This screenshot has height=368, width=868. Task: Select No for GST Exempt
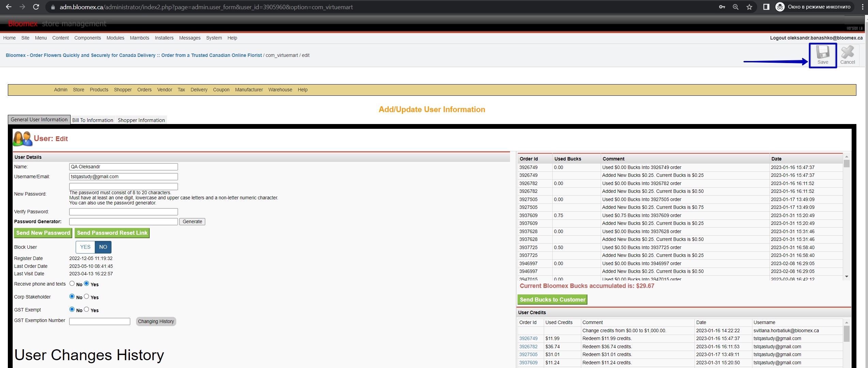point(72,309)
